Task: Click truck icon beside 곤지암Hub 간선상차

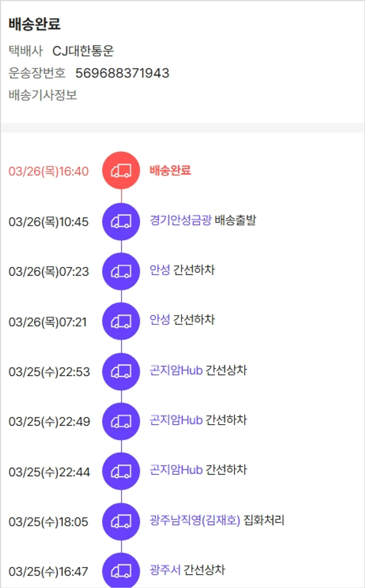Action: click(x=121, y=372)
